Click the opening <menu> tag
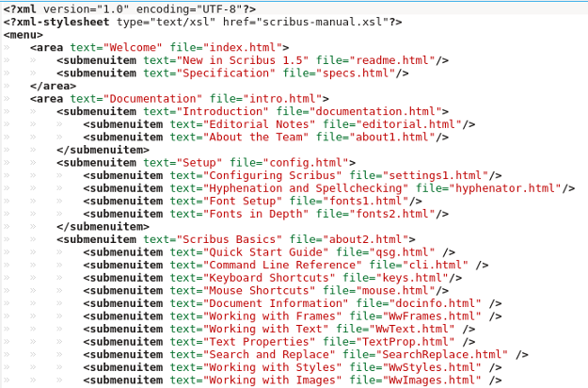Viewport: 588px width, 388px height. click(24, 35)
